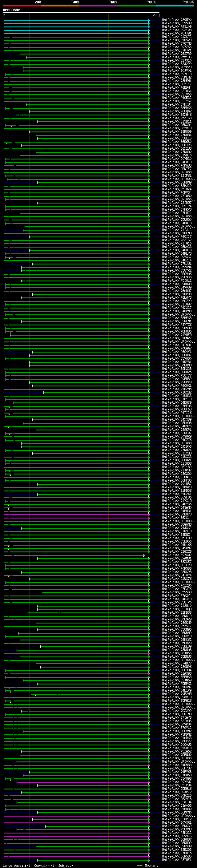Select the UniRef100_Q55136 label

pos(177,57)
